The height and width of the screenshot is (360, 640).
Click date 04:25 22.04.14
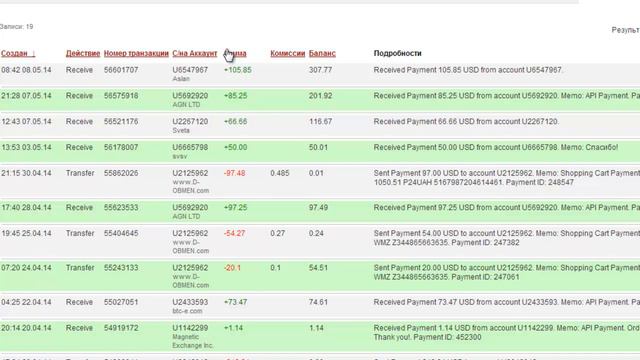pos(27,302)
